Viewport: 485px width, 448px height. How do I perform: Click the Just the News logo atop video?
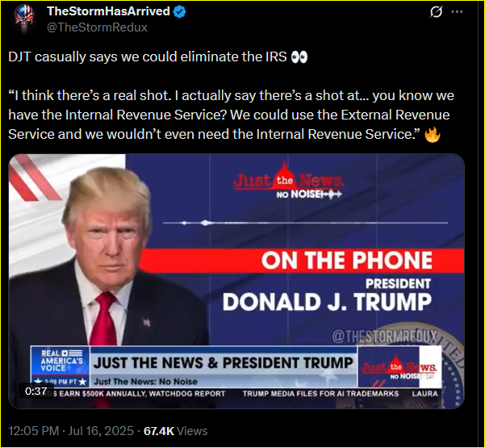pos(288,180)
